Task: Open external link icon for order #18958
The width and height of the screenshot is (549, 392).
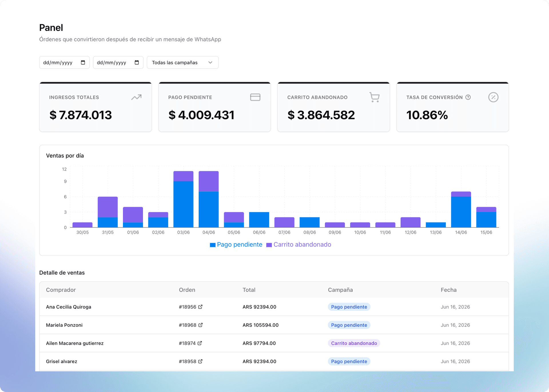Action: coord(200,361)
